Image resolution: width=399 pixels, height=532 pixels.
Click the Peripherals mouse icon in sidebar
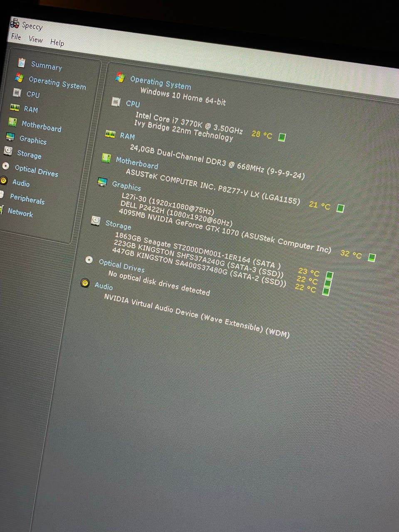[2, 195]
